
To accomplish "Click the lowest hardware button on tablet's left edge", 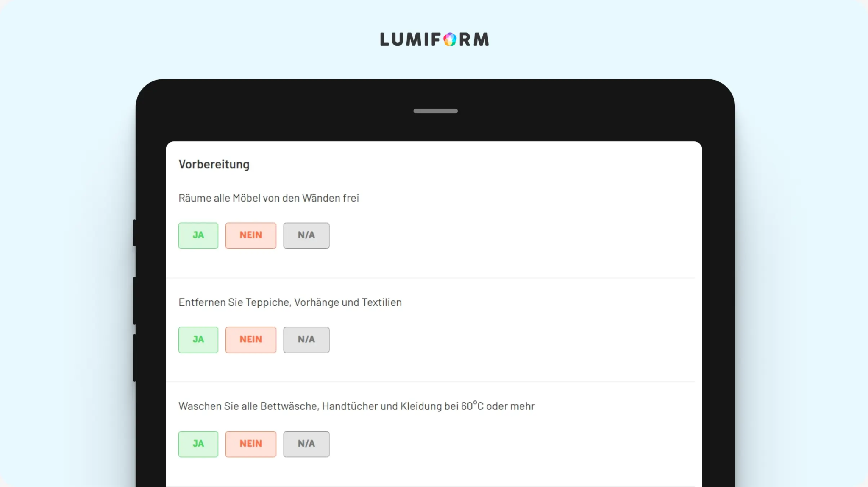I will (134, 358).
